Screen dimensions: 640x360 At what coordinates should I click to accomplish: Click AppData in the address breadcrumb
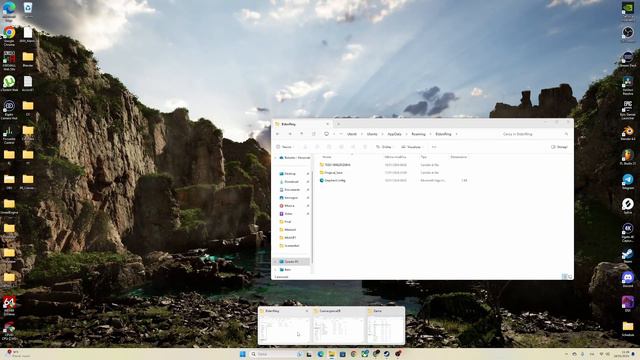tap(394, 134)
